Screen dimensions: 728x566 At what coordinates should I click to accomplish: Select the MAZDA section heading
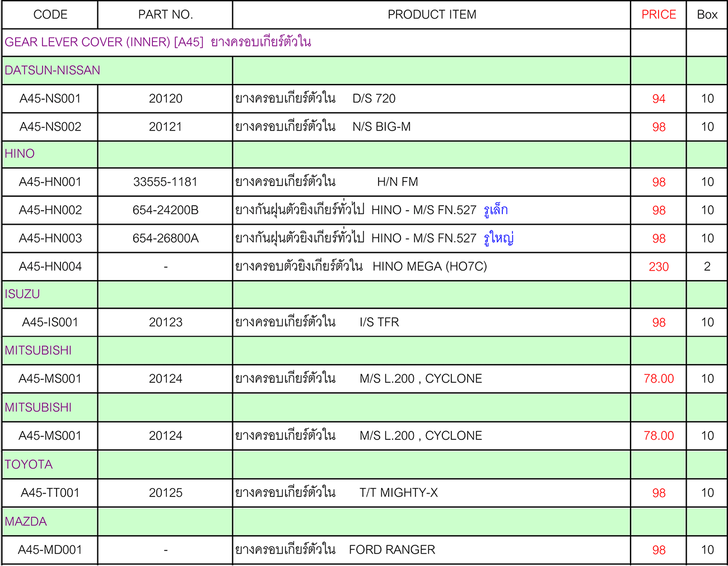(26, 522)
